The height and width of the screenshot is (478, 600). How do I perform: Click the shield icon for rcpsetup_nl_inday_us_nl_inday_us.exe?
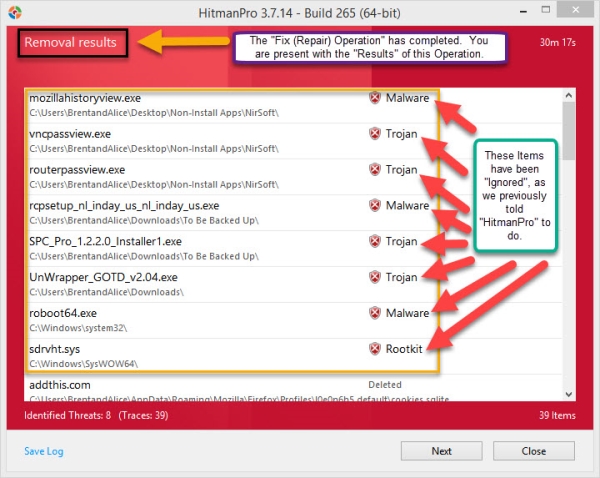tap(375, 205)
